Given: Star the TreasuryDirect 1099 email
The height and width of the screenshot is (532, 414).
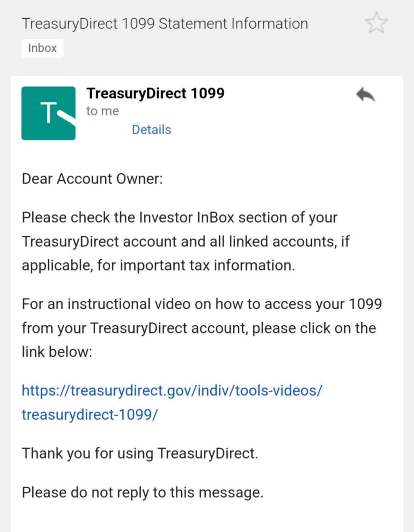Looking at the screenshot, I should coord(376,23).
